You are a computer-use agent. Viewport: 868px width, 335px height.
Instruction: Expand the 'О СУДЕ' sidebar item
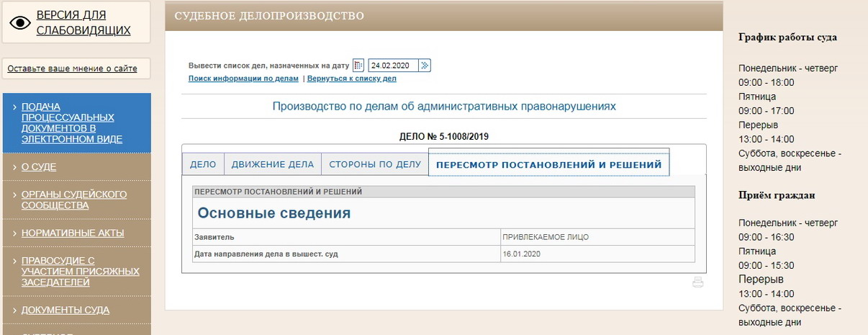click(x=39, y=167)
